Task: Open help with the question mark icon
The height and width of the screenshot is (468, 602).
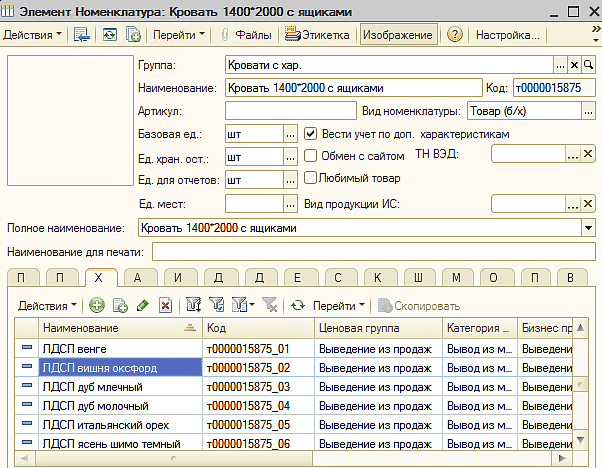Action: click(455, 35)
